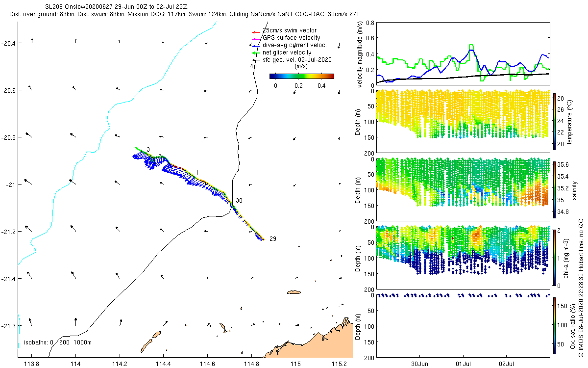Click the '02Jul' date tick label
Viewport: 588px width, 368px height.
tap(507, 364)
